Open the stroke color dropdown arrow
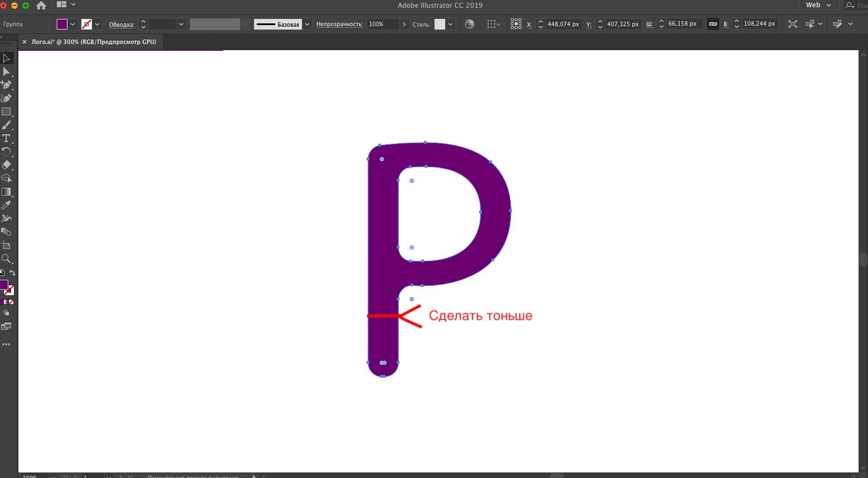The image size is (868, 478). point(97,24)
